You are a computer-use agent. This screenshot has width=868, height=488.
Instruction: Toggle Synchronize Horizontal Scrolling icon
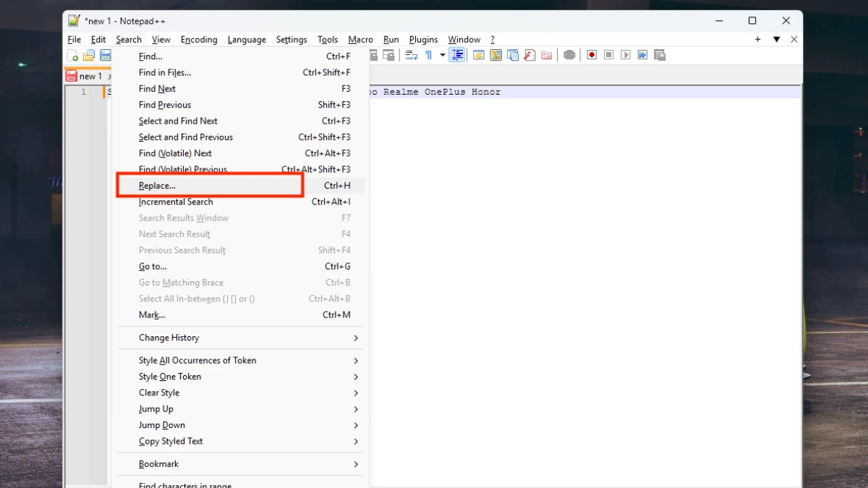(389, 55)
